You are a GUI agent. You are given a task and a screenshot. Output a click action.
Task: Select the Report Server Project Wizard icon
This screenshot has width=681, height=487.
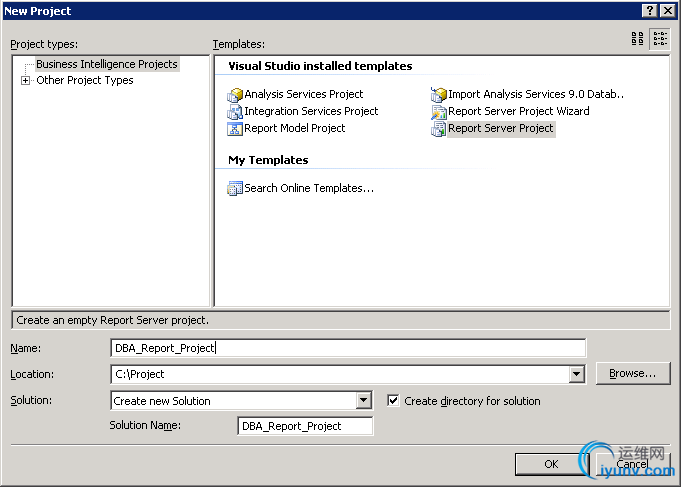click(439, 112)
